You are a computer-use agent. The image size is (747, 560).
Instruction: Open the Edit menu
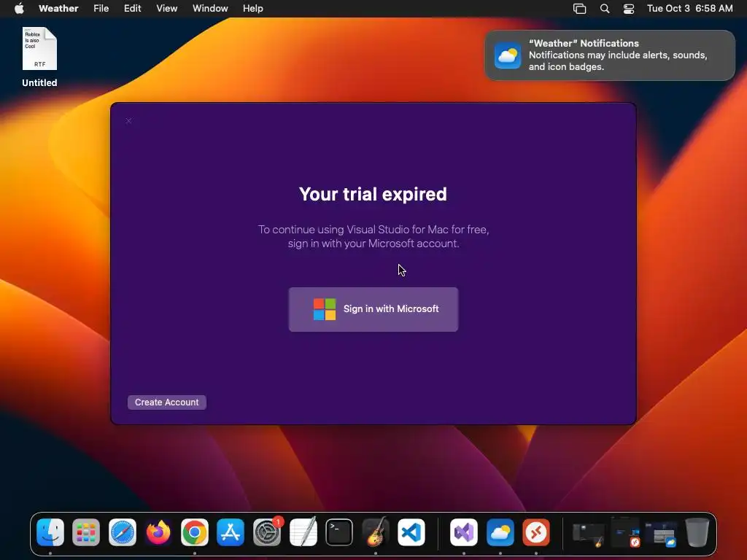(x=133, y=9)
